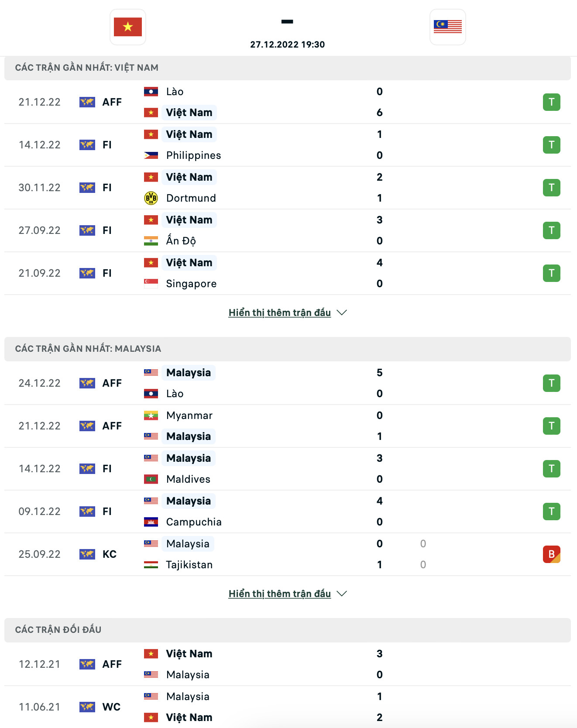Viewport: 577px width, 728px height.
Task: Click the world map icon beside WC
Action: (x=87, y=707)
